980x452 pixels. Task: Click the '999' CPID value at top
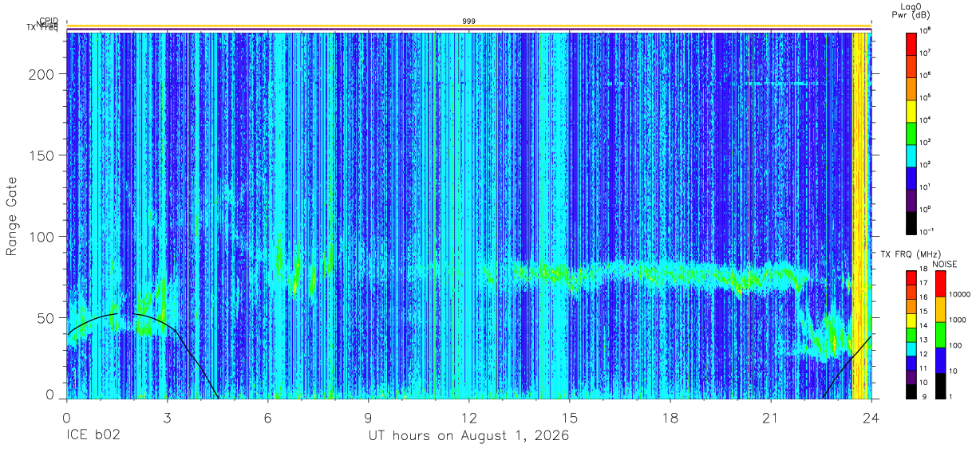pos(468,21)
